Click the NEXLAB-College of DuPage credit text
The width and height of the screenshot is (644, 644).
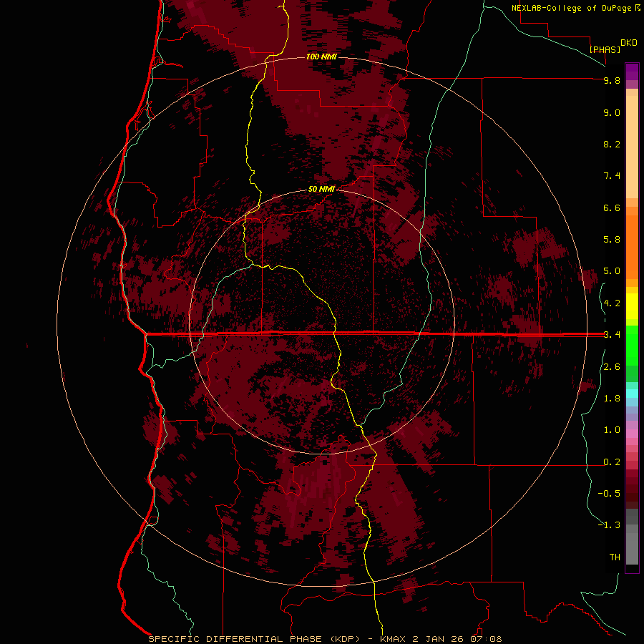tap(572, 8)
